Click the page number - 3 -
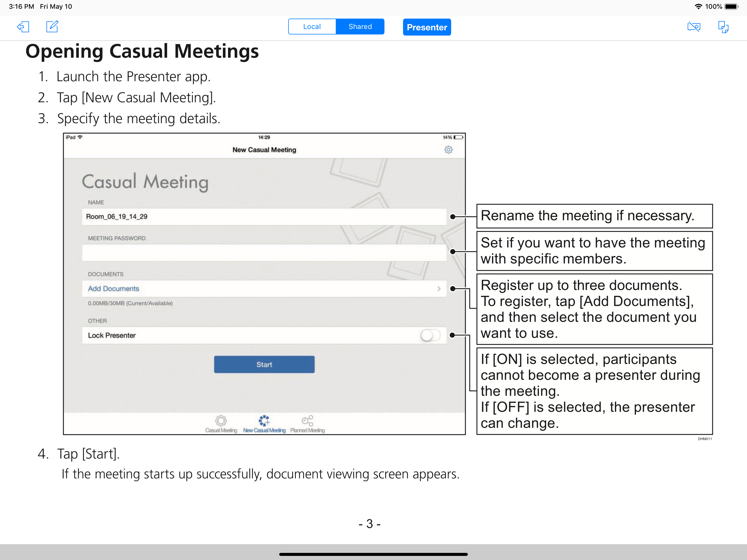Image resolution: width=747 pixels, height=560 pixels. point(369,524)
